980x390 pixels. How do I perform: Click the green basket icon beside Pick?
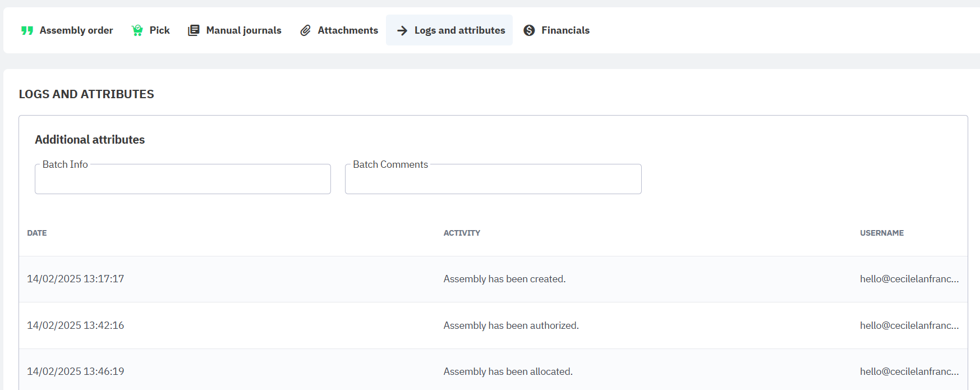coord(137,30)
